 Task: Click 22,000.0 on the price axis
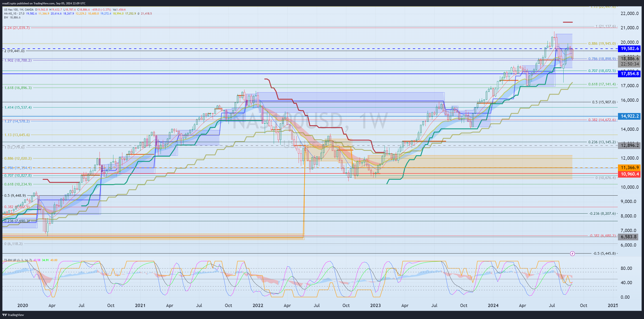[629, 13]
